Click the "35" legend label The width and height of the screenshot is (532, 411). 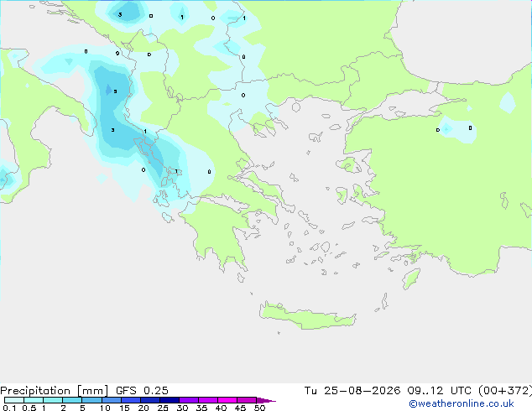pyautogui.click(x=201, y=408)
